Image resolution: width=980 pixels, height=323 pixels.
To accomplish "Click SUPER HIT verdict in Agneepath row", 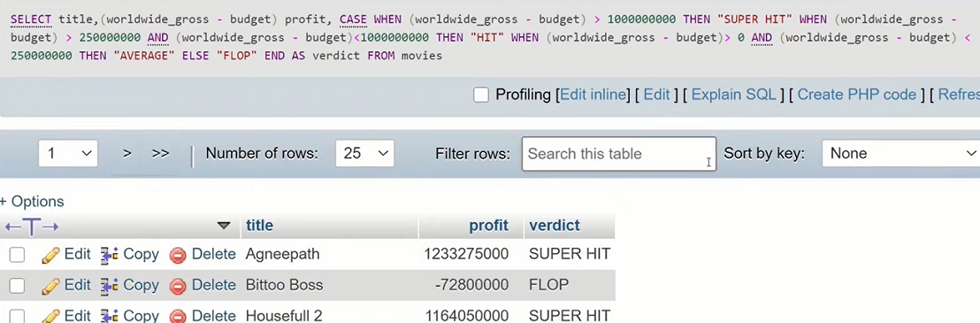I will 570,254.
